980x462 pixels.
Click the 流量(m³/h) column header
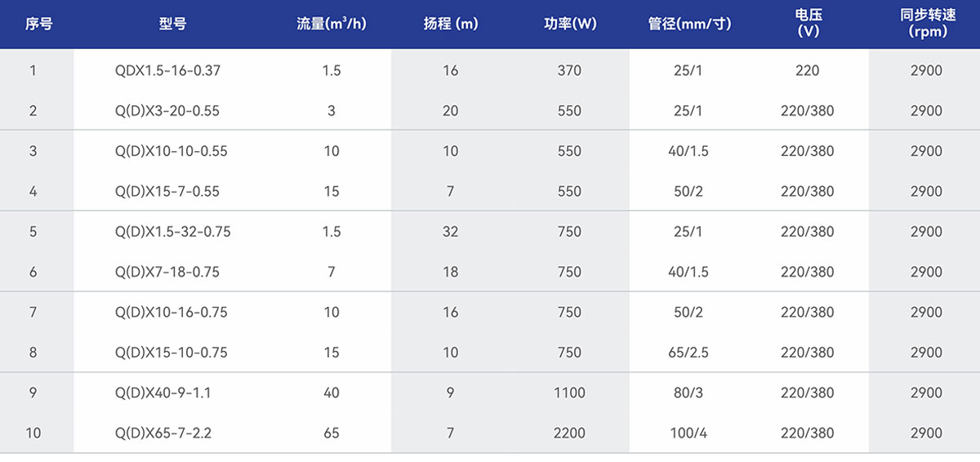coord(332,24)
